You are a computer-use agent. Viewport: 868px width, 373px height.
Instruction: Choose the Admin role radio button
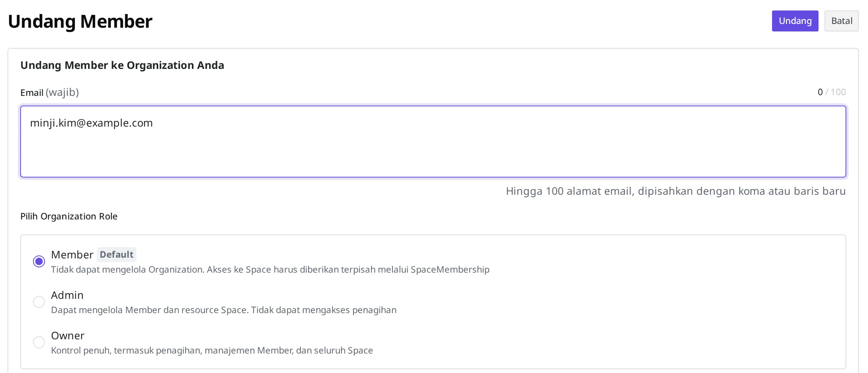(x=39, y=302)
